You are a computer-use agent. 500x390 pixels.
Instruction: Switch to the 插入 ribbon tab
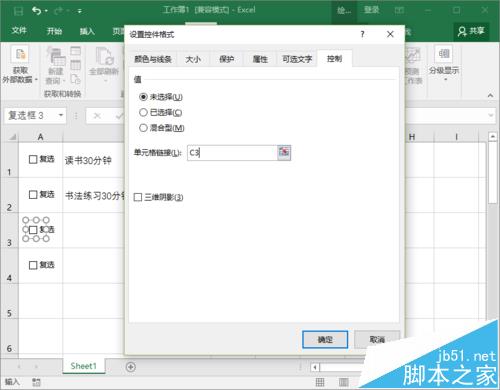87,31
